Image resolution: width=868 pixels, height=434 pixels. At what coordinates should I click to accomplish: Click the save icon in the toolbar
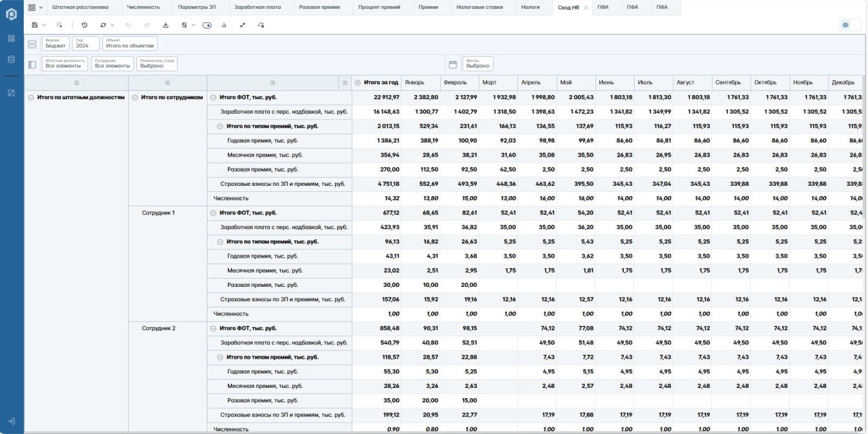click(x=35, y=25)
